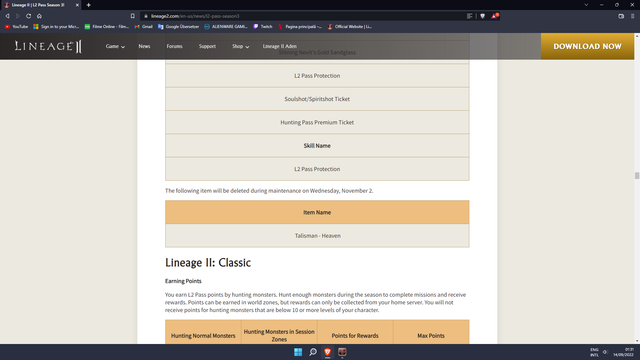Open Sign in to your Microsoft bookmark
This screenshot has height=360, width=640.
tap(56, 27)
